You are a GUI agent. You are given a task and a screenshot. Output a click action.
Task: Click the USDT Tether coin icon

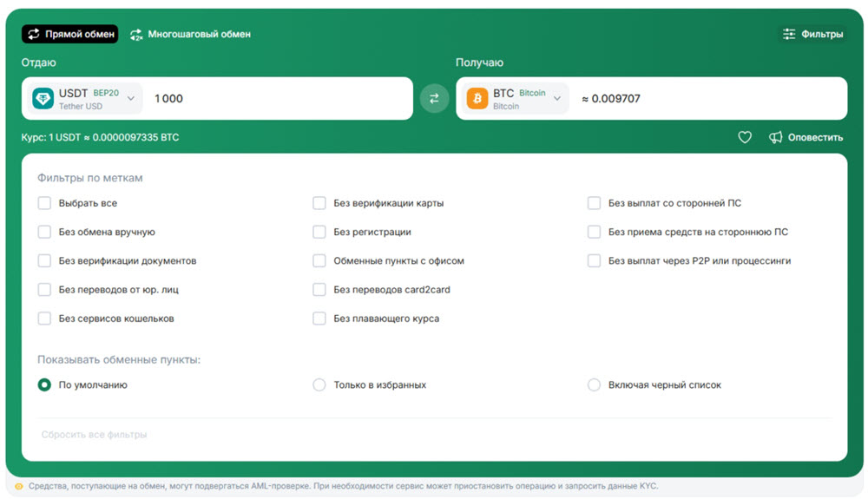(43, 98)
